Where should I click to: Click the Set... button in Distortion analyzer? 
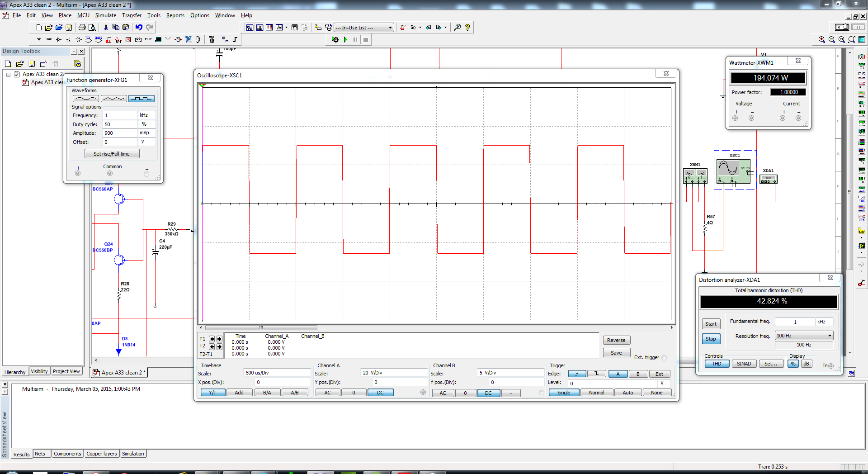pyautogui.click(x=771, y=364)
